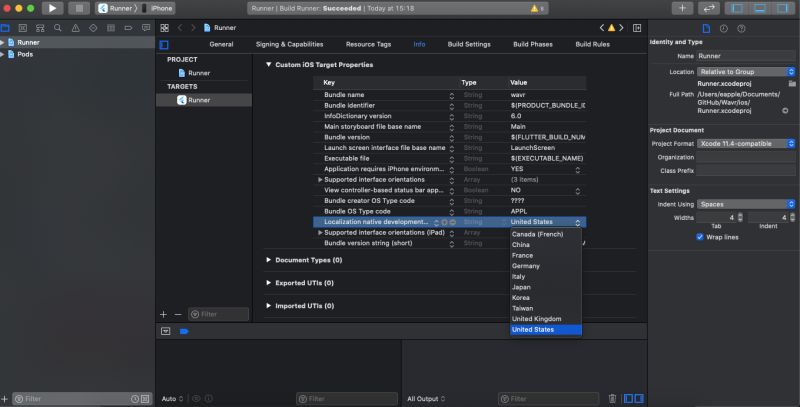The image size is (800, 407).
Task: Click the Organization input field
Action: [x=746, y=158]
